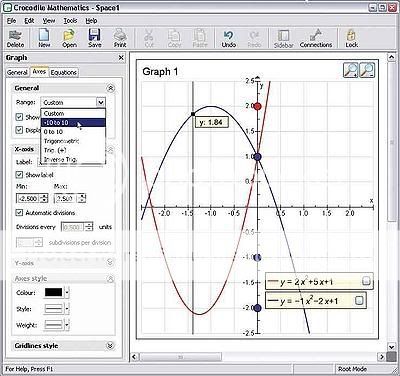Click the Open folder icon
The image size is (400, 376).
click(x=69, y=38)
